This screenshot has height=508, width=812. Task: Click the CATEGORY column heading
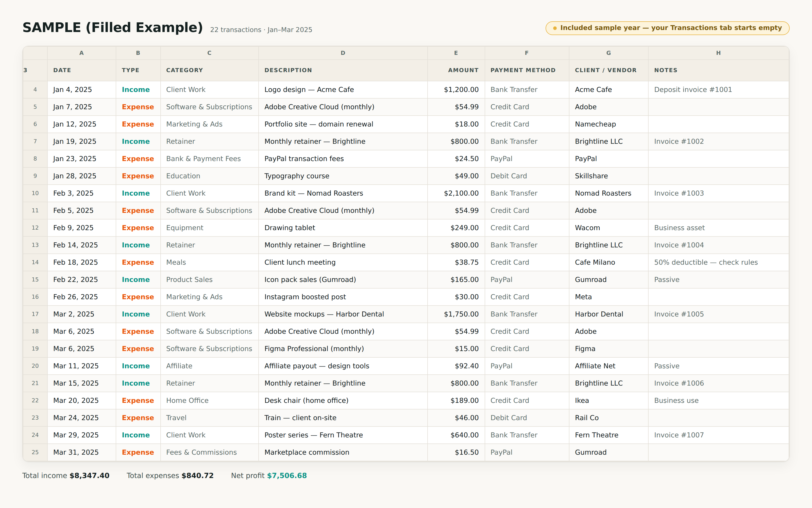point(209,70)
